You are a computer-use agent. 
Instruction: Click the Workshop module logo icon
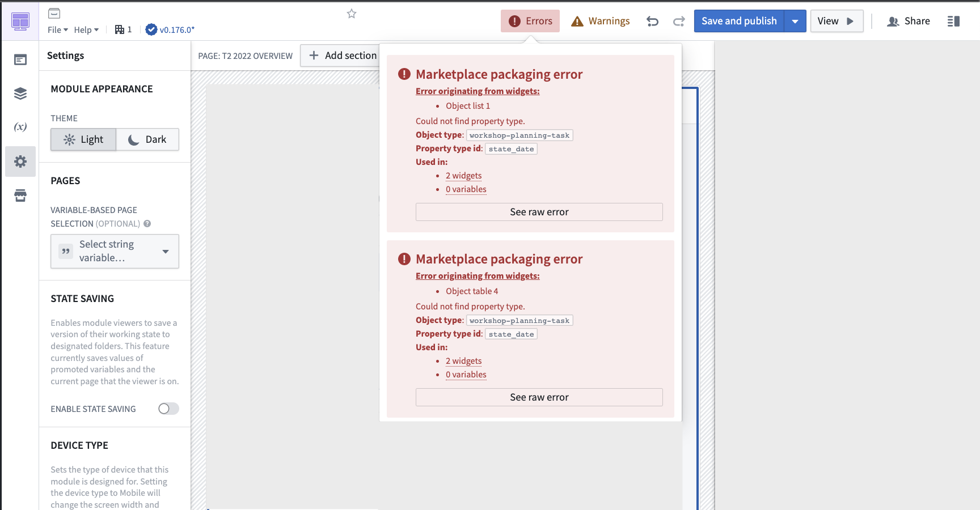point(20,22)
